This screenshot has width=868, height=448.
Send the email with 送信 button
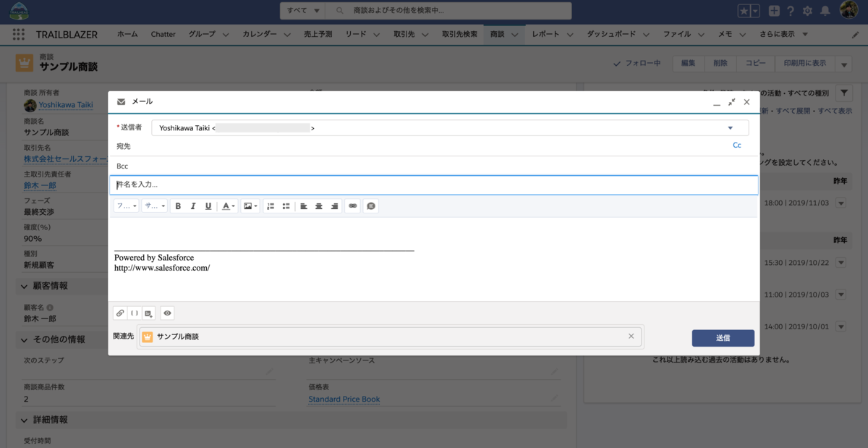[x=723, y=338]
